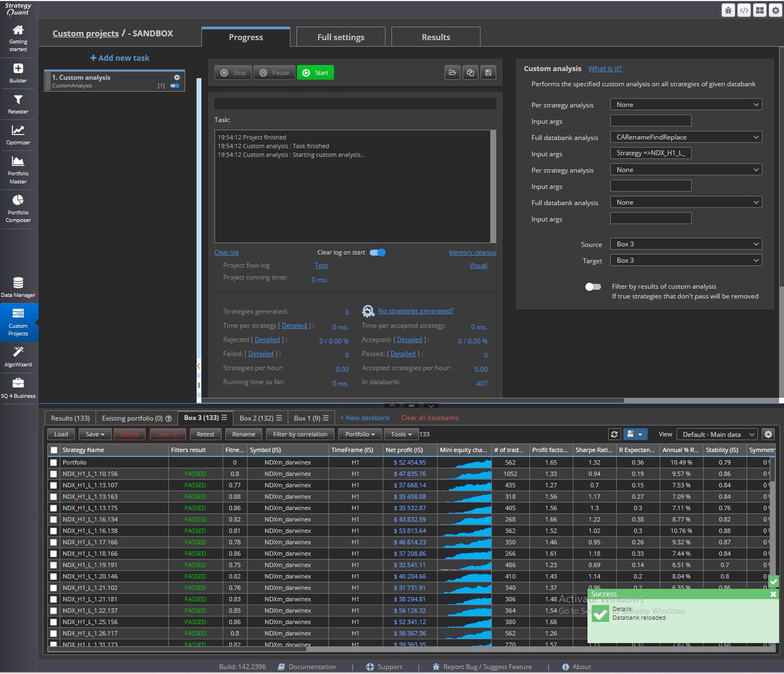
Task: Click the Strategy =>NDX_H1_L_ input args field
Action: click(650, 153)
